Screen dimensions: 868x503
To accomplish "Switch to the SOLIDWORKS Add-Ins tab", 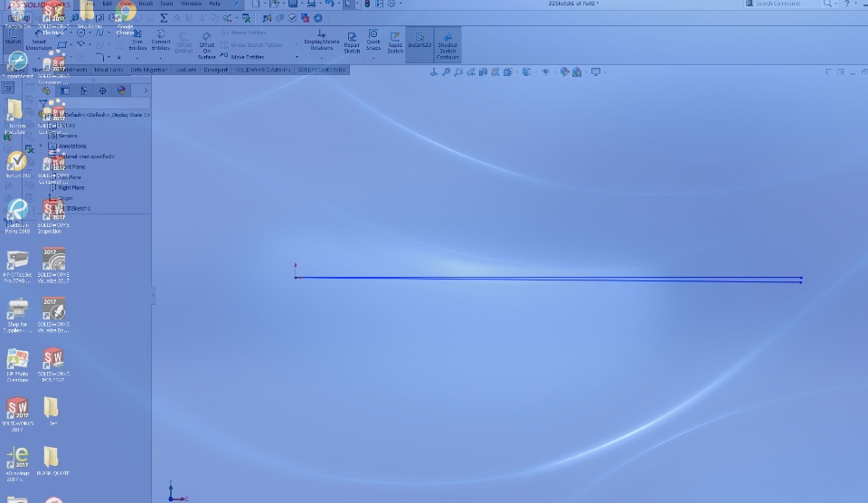I will point(262,70).
